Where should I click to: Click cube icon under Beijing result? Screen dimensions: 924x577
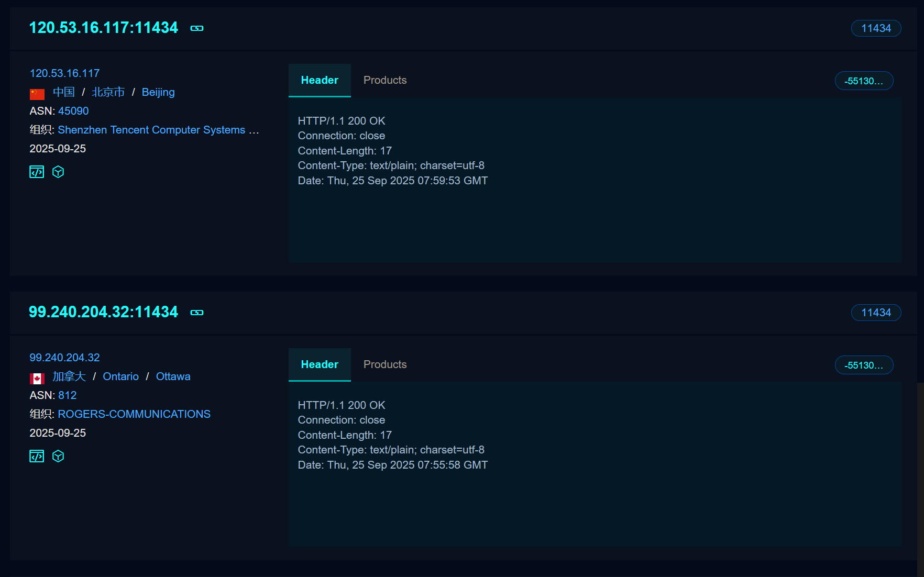click(58, 172)
